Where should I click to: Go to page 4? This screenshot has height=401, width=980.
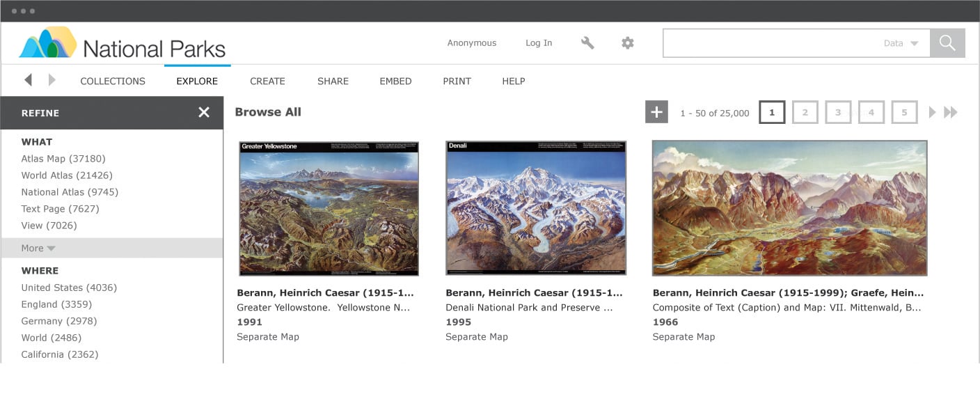point(871,112)
